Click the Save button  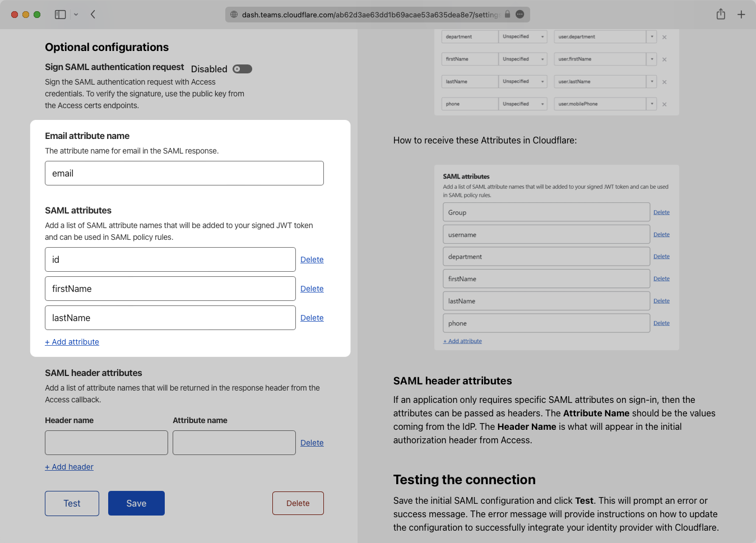click(x=136, y=503)
